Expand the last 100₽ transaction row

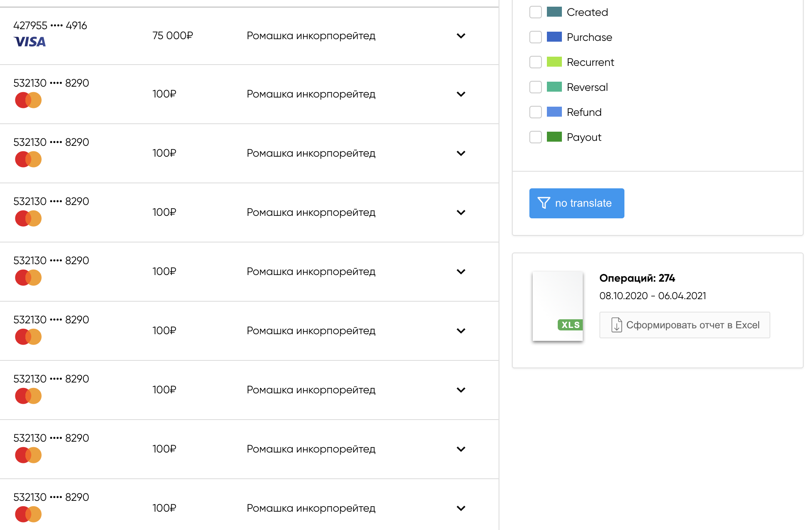point(461,508)
